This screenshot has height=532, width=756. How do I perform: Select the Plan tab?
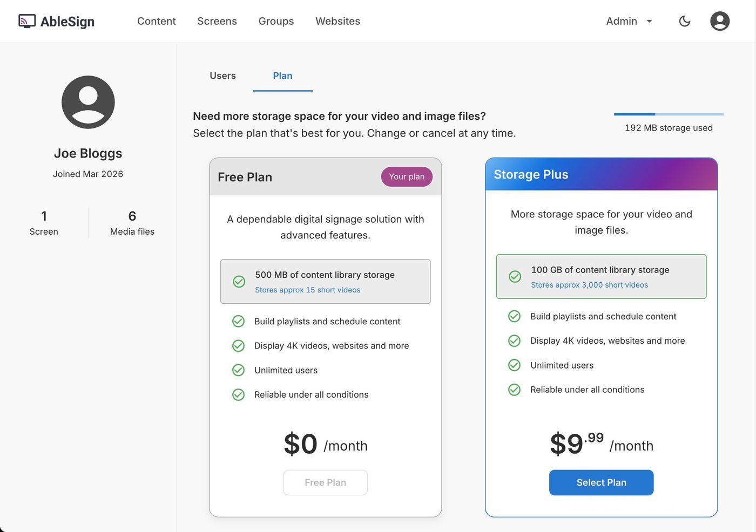[282, 76]
